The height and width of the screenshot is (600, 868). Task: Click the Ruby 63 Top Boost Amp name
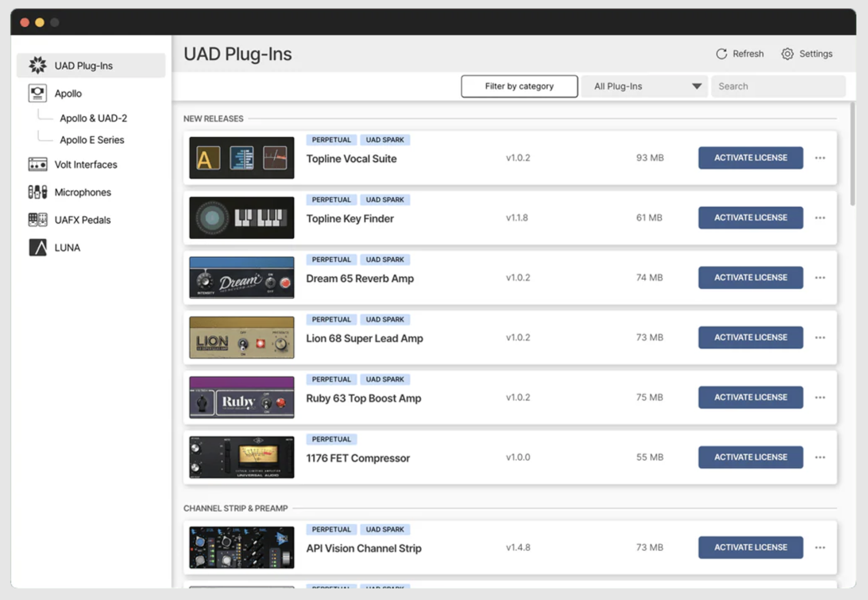pyautogui.click(x=363, y=398)
